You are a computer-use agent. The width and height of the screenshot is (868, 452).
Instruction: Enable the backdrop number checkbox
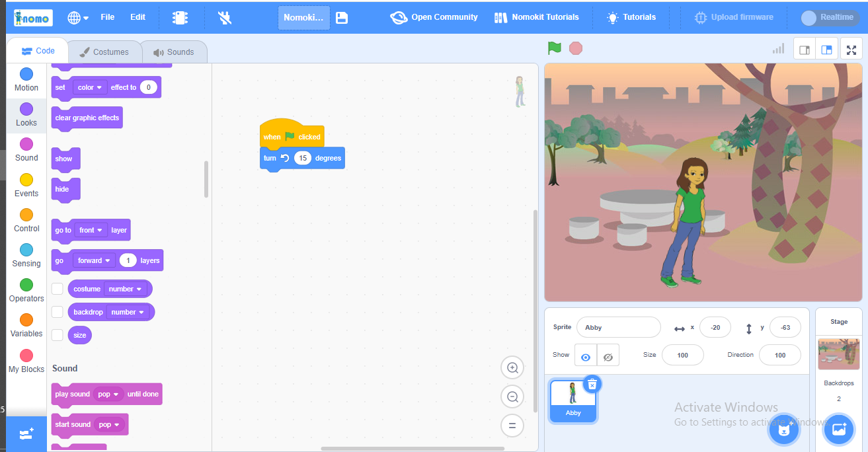(x=58, y=312)
